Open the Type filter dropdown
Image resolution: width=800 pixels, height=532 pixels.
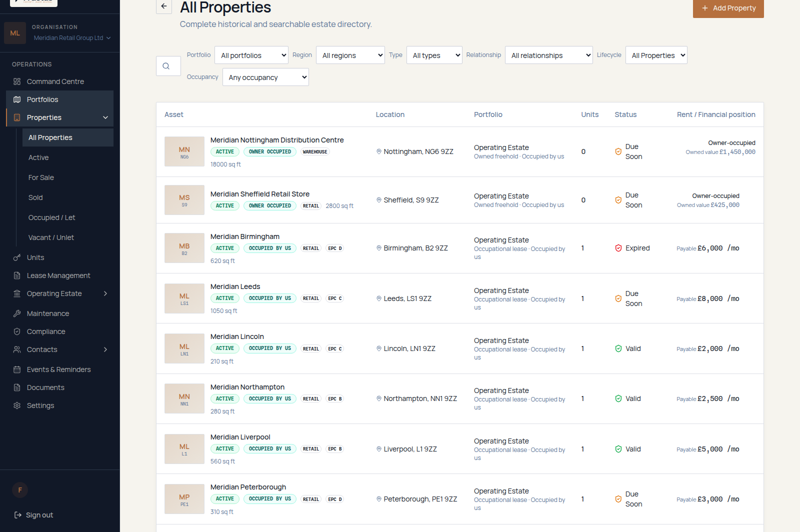434,55
